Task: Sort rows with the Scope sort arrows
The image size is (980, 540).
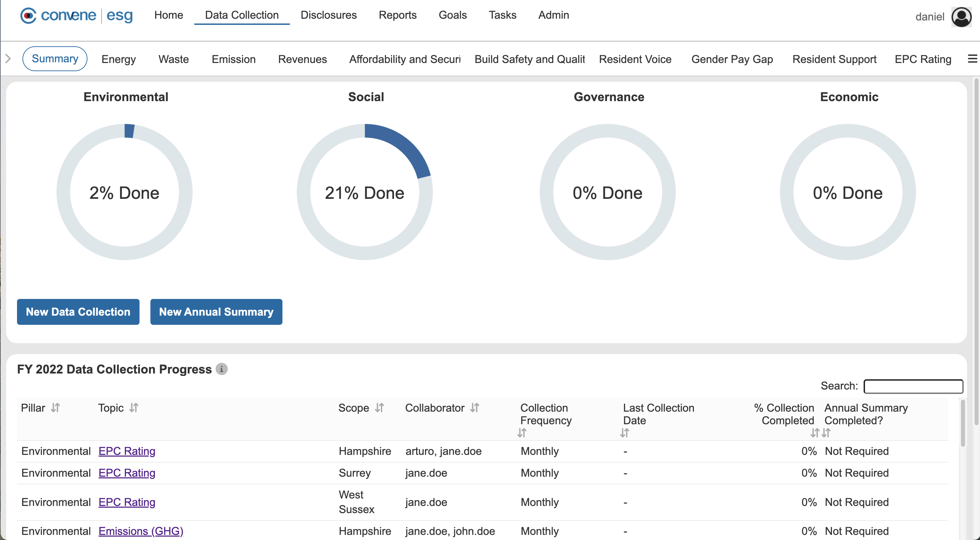Action: click(379, 408)
